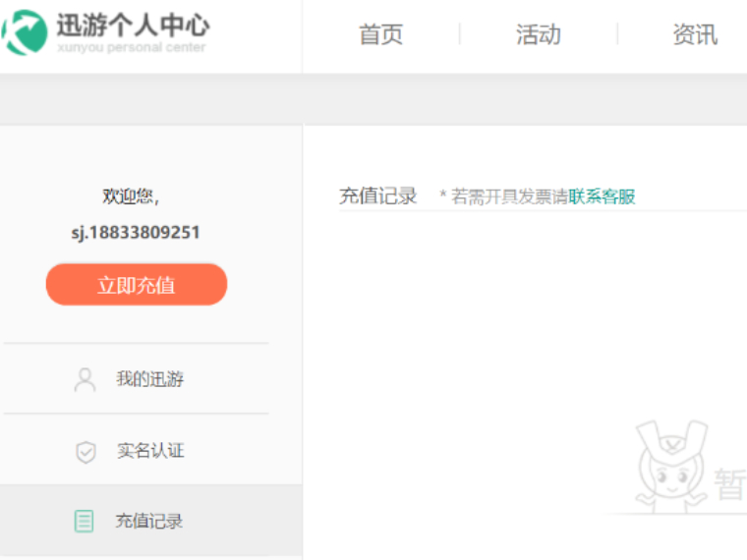Open the 资讯 navigation tab
This screenshot has width=747, height=560.
[x=695, y=34]
